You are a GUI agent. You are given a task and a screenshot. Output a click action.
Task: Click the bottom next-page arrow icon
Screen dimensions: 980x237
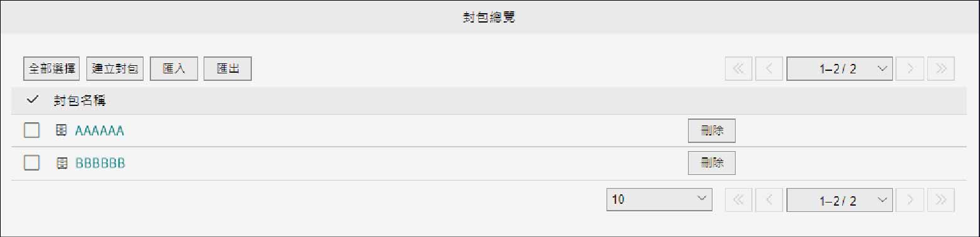pos(910,200)
